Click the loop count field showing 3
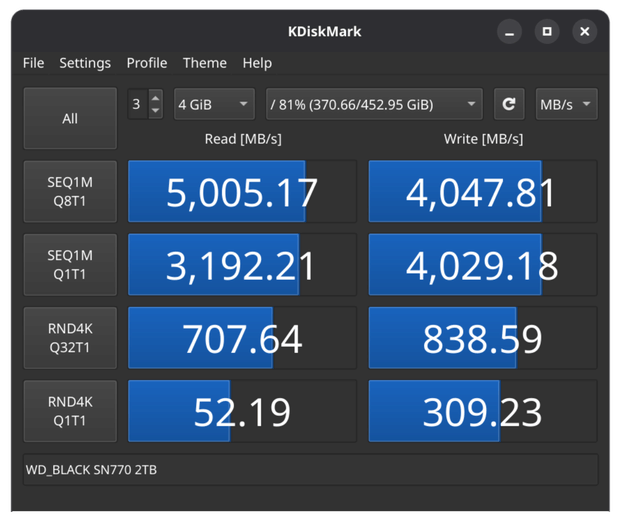The height and width of the screenshot is (523, 620). point(138,104)
